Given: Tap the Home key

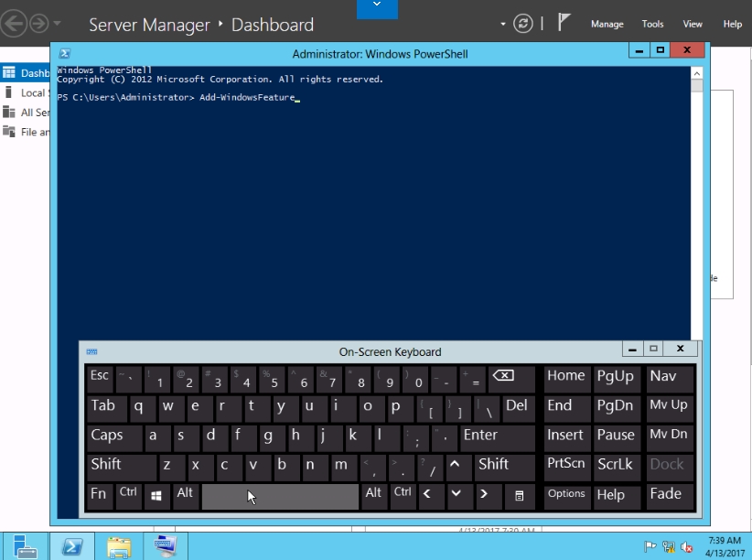Looking at the screenshot, I should pos(567,379).
